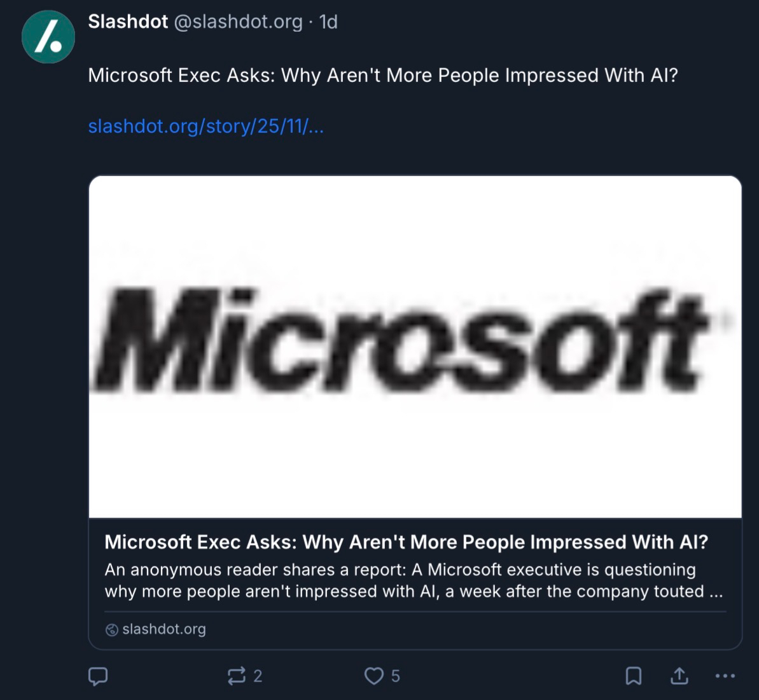The height and width of the screenshot is (700, 759).
Task: Like the post with the heart icon
Action: pos(373,676)
